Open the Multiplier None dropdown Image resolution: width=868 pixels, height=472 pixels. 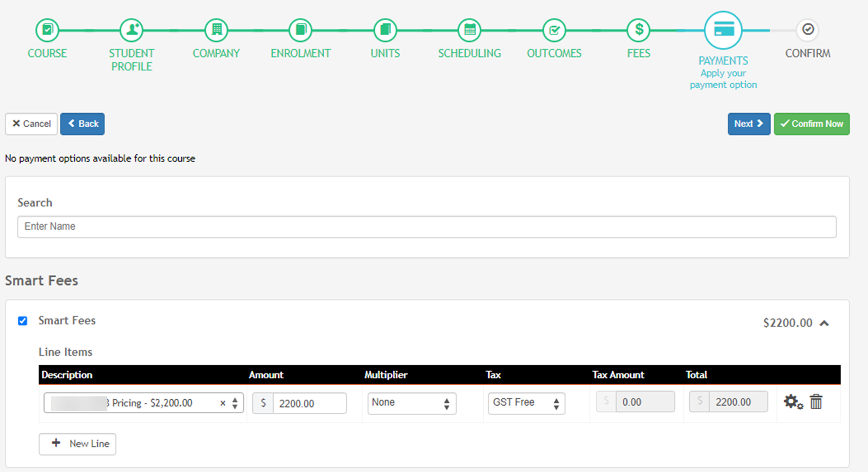pyautogui.click(x=412, y=403)
